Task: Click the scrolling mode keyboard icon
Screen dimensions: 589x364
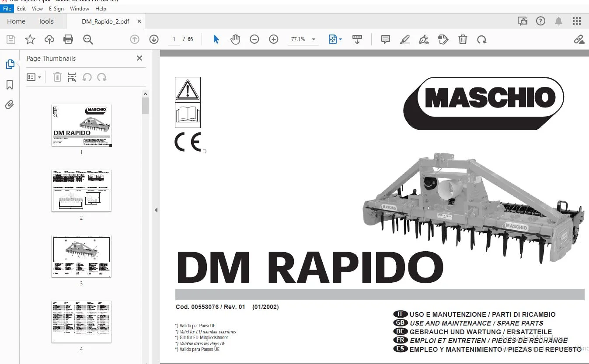Action: (x=357, y=39)
